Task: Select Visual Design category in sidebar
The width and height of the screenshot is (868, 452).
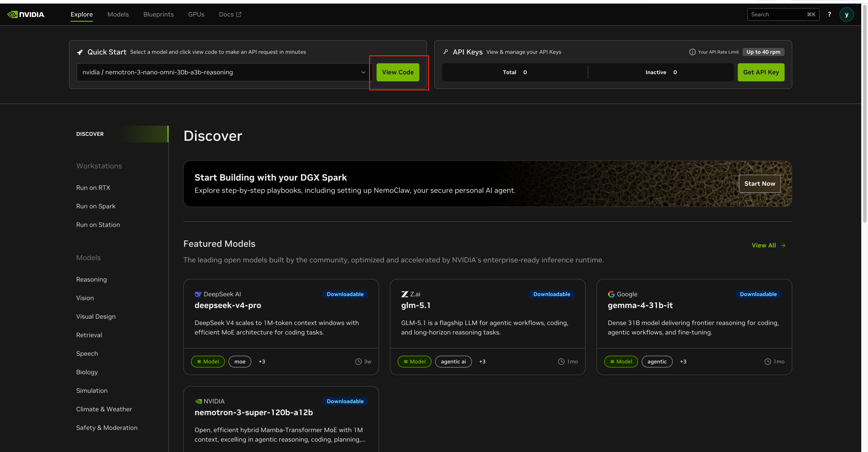Action: pos(96,317)
